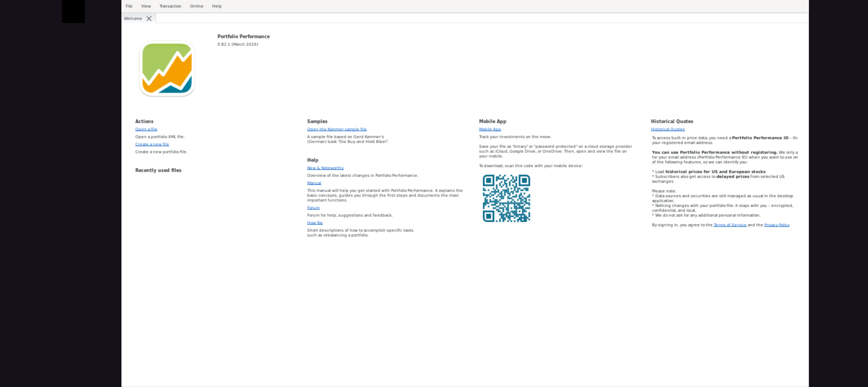Screen dimensions: 868x387
Task: Click the mobile app QR code
Action: 506,198
